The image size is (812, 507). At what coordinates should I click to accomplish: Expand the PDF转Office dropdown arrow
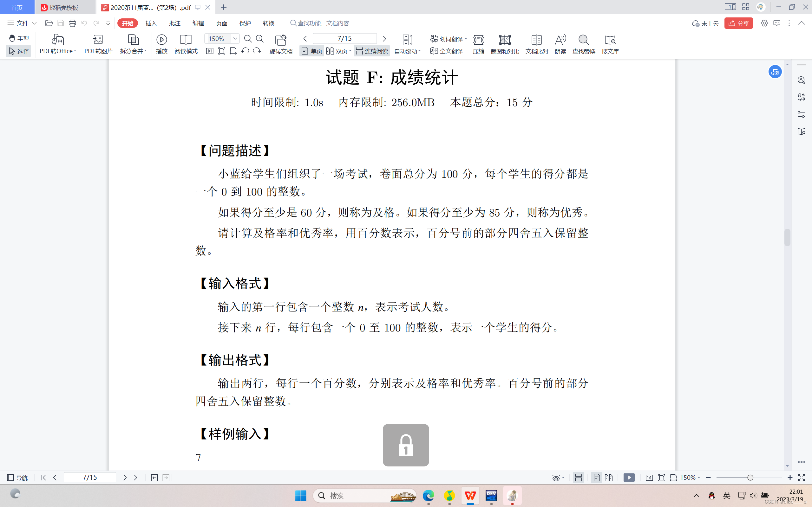click(x=75, y=51)
